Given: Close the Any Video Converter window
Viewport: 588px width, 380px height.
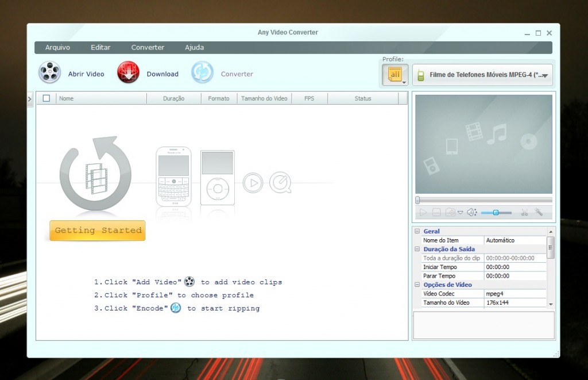Looking at the screenshot, I should [x=549, y=33].
